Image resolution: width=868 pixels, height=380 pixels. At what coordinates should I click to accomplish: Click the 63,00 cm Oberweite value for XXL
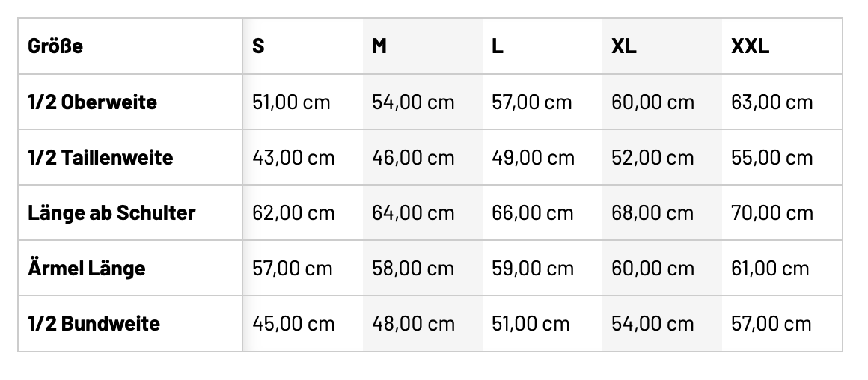click(771, 102)
